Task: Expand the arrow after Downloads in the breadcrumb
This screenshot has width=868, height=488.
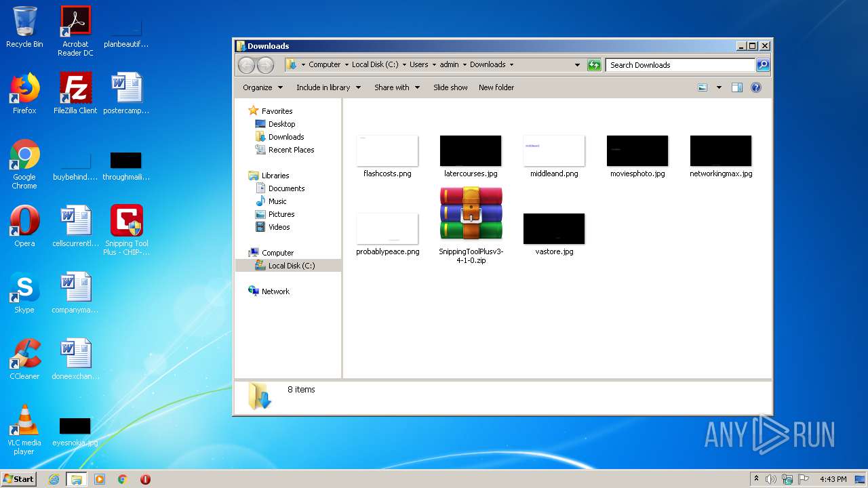Action: point(511,65)
